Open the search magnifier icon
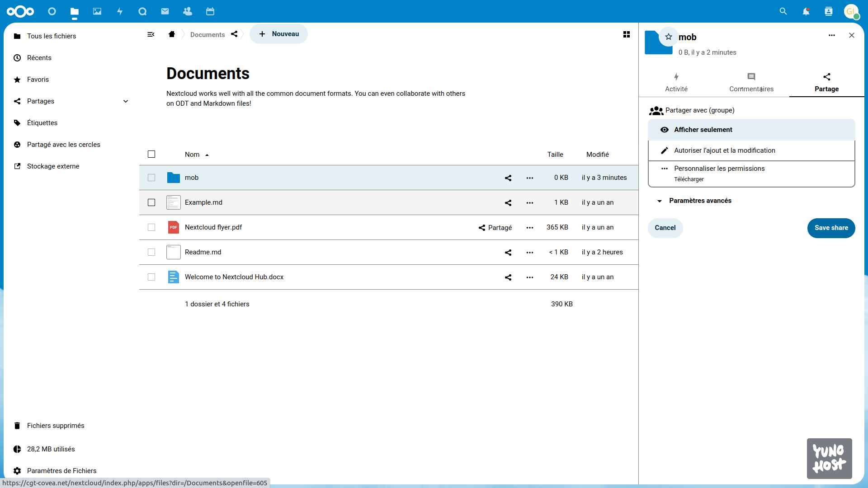Screen dimensions: 868x488 coord(783,11)
